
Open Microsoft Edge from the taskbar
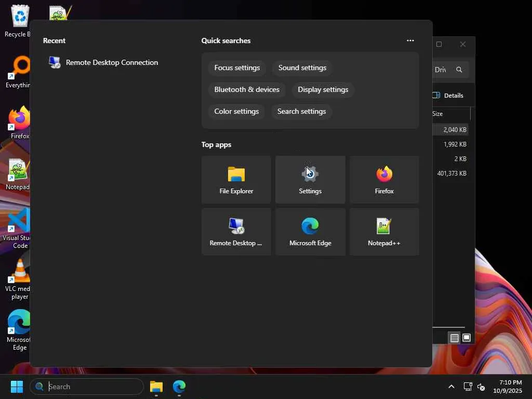pyautogui.click(x=179, y=387)
